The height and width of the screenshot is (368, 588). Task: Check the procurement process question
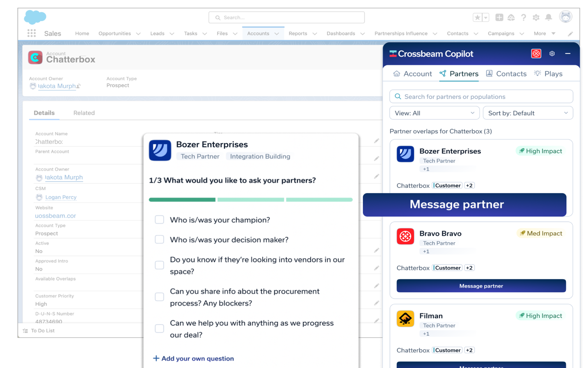(x=159, y=297)
